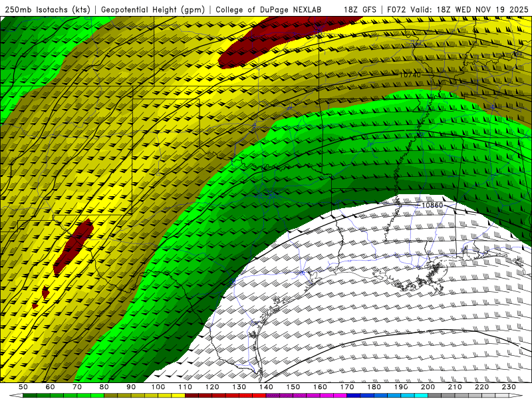
Task: Click the 200 knot scale label
Action: click(428, 387)
